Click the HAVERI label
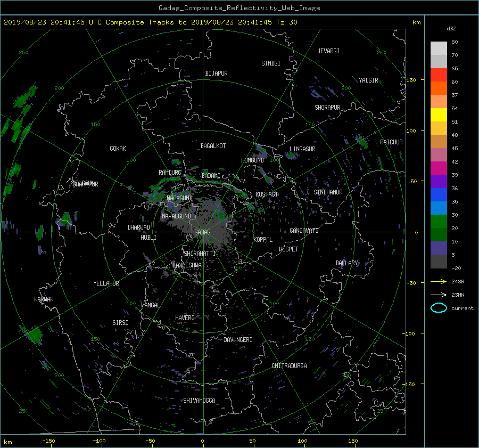The height and width of the screenshot is (448, 479). tap(185, 318)
